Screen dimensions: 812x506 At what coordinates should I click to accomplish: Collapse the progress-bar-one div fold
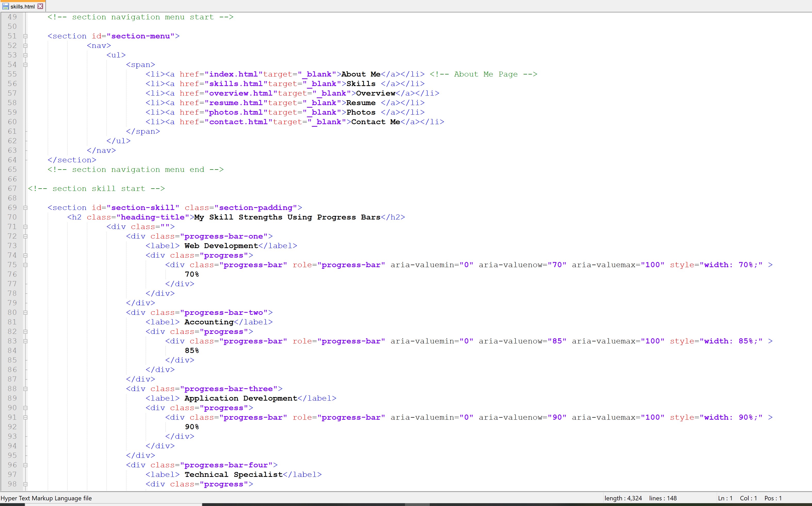26,236
